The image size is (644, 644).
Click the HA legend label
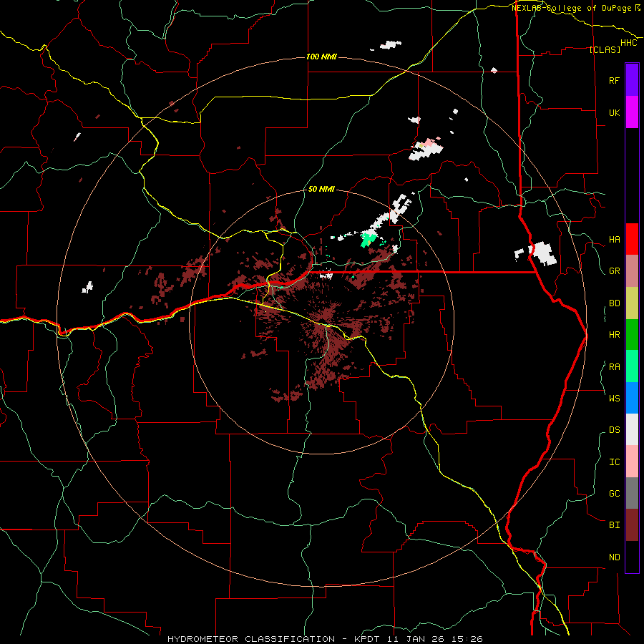pyautogui.click(x=614, y=240)
